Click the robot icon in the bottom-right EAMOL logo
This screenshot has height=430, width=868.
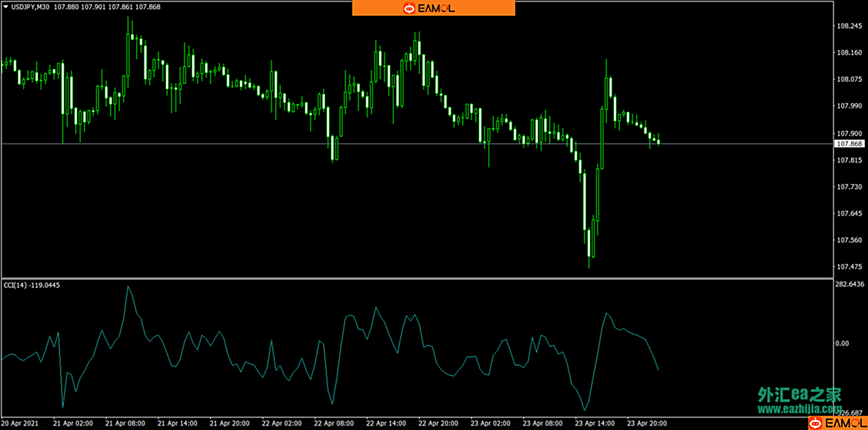815,423
